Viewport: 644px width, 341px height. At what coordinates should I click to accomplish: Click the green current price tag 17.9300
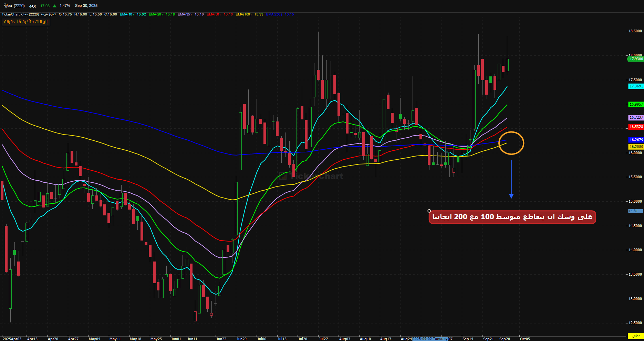pos(635,59)
